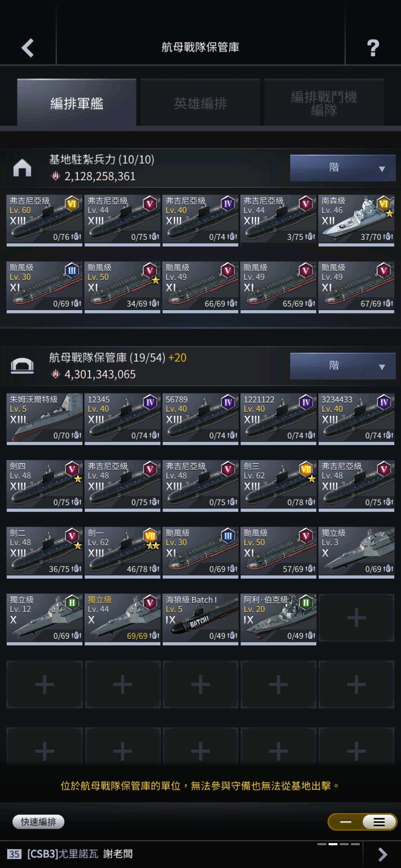Click the 快速編排 button

click(x=38, y=822)
